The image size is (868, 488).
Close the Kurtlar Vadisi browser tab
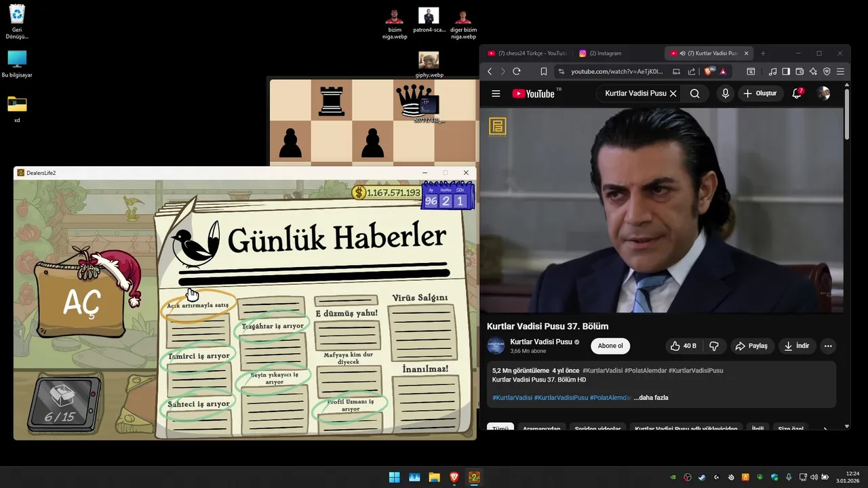click(x=747, y=54)
